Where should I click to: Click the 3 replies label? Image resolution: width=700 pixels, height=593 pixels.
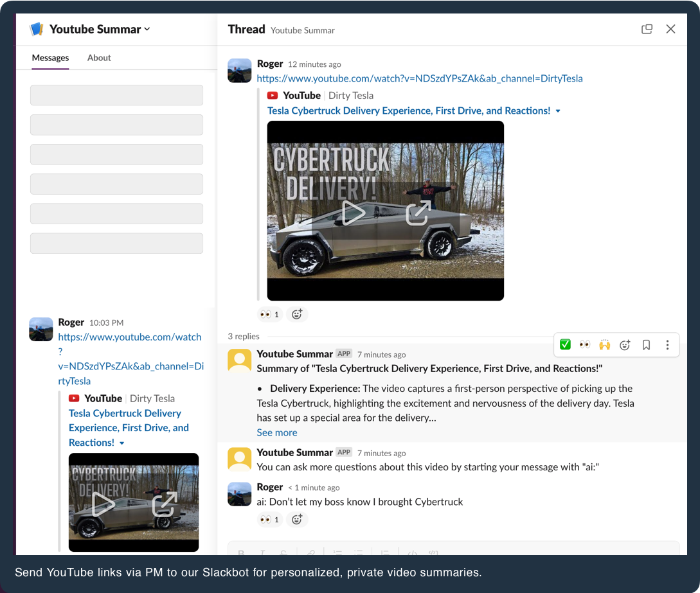(x=244, y=337)
